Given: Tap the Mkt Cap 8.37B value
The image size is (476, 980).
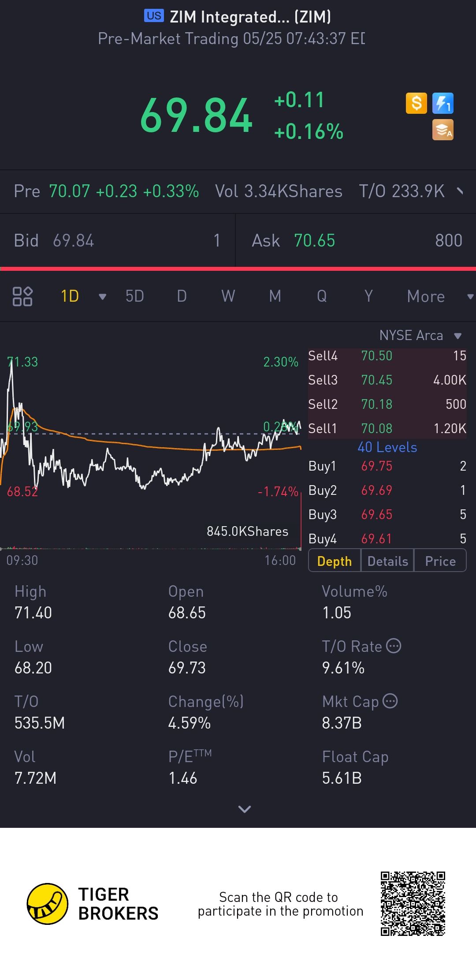Looking at the screenshot, I should pos(342,723).
